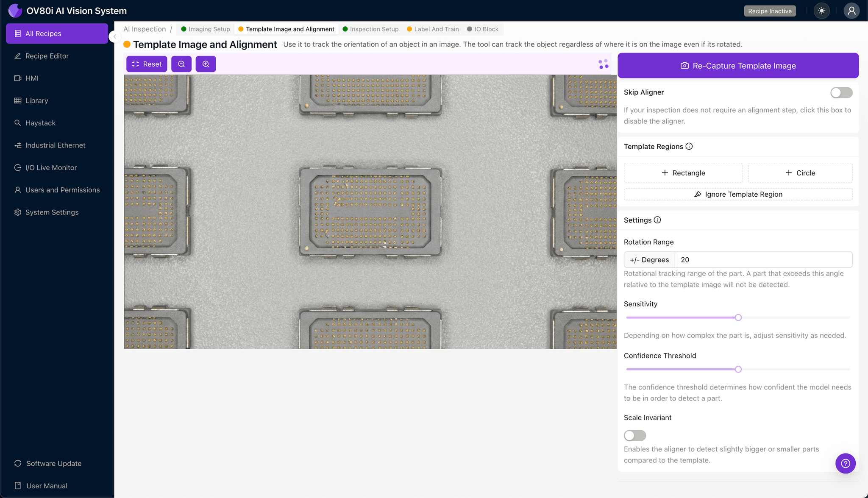Screen dimensions: 868x498
Task: Open help via the question mark button
Action: coord(846,463)
